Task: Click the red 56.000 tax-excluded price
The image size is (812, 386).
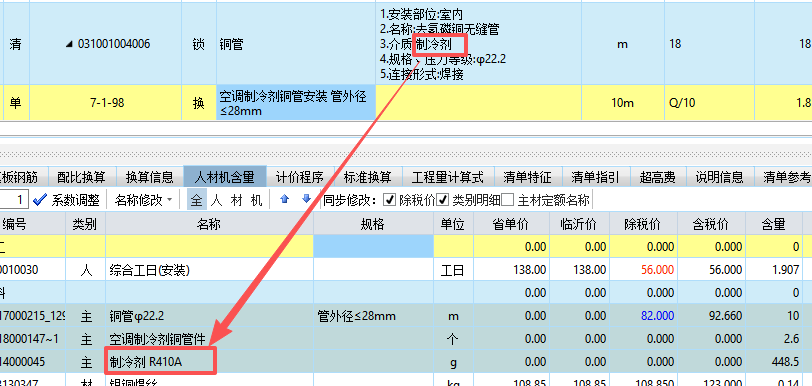Action: (643, 270)
